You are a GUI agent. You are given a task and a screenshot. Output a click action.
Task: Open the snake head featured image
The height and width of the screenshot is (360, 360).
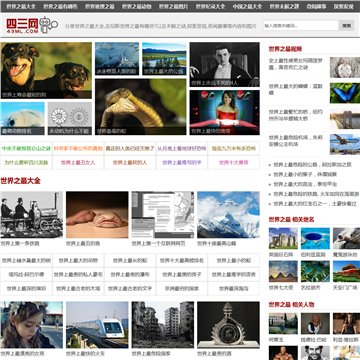[141, 107]
